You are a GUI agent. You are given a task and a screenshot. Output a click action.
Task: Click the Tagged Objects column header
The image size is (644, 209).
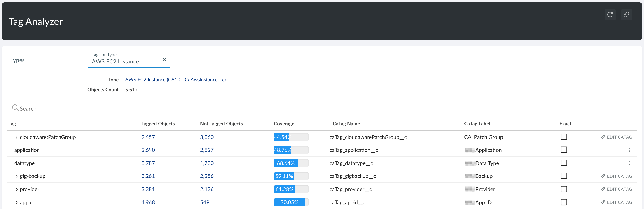pyautogui.click(x=158, y=124)
